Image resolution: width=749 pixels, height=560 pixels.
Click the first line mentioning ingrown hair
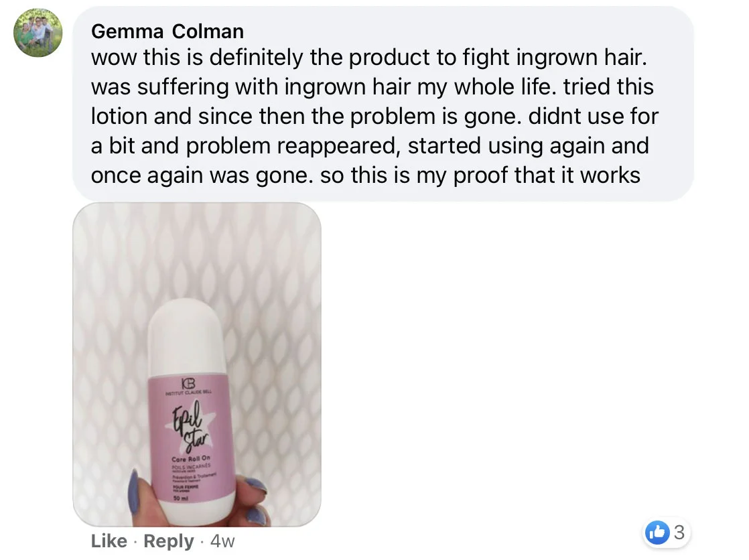tap(368, 58)
